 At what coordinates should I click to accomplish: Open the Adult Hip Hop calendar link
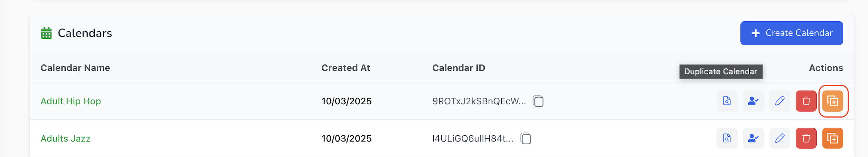pyautogui.click(x=71, y=101)
